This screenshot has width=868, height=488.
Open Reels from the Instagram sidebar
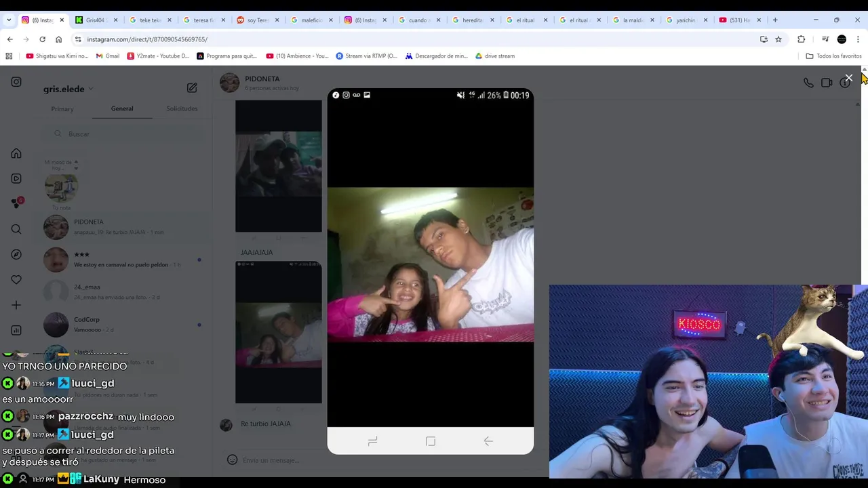pyautogui.click(x=16, y=178)
